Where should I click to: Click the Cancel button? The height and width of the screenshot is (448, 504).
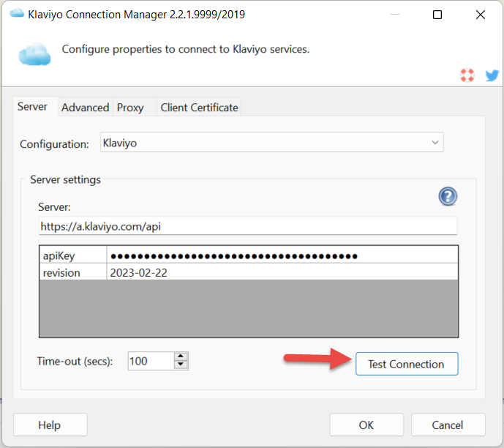[448, 425]
